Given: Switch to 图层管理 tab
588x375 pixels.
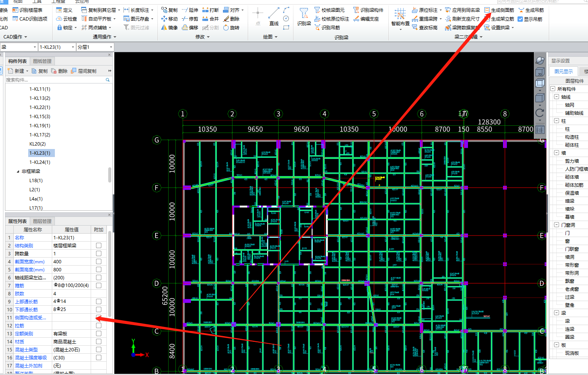Looking at the screenshot, I should 42,221.
